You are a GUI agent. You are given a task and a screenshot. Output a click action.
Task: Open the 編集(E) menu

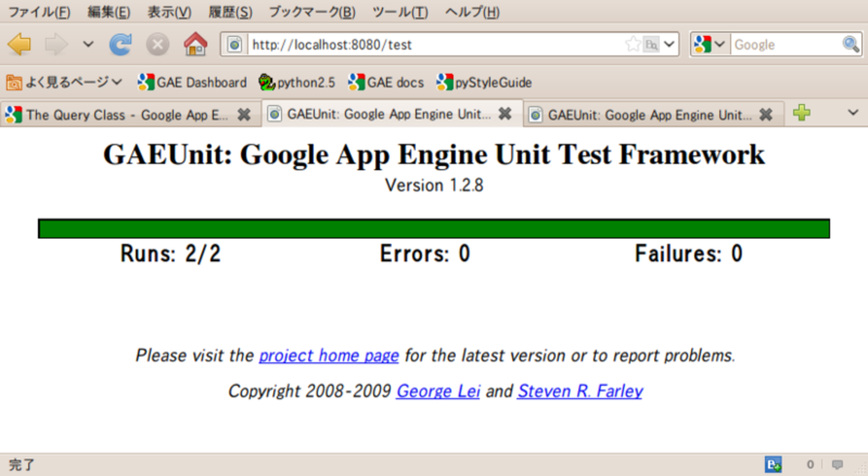click(109, 12)
